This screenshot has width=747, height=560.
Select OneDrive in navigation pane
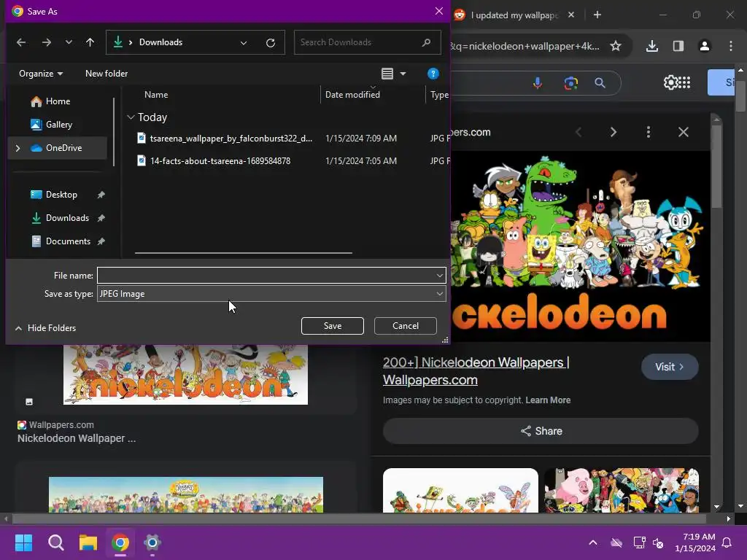pyautogui.click(x=63, y=148)
